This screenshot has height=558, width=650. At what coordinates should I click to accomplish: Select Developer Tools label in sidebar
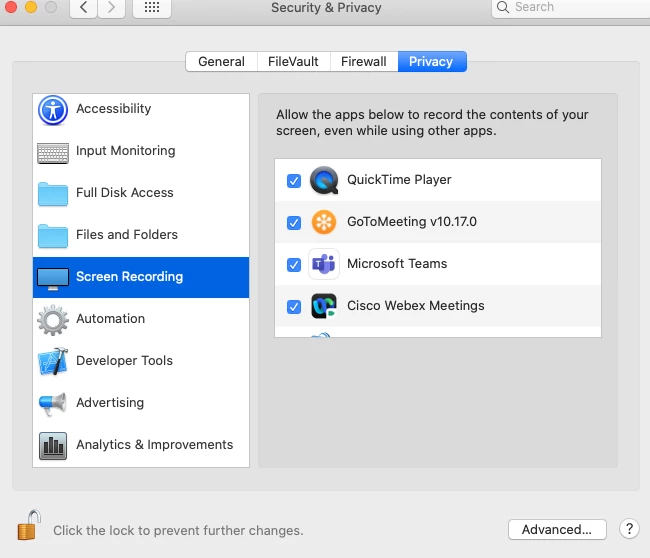pos(124,360)
